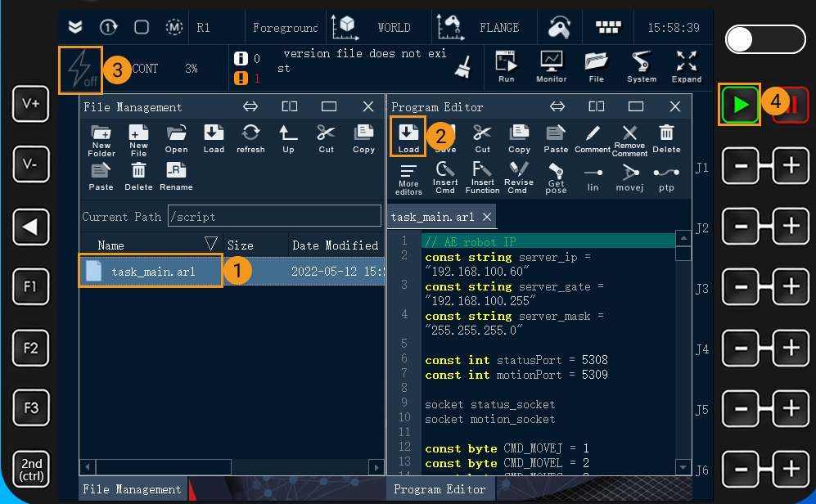
Task: Select the Insert Function tool in Program Editor
Action: click(481, 178)
